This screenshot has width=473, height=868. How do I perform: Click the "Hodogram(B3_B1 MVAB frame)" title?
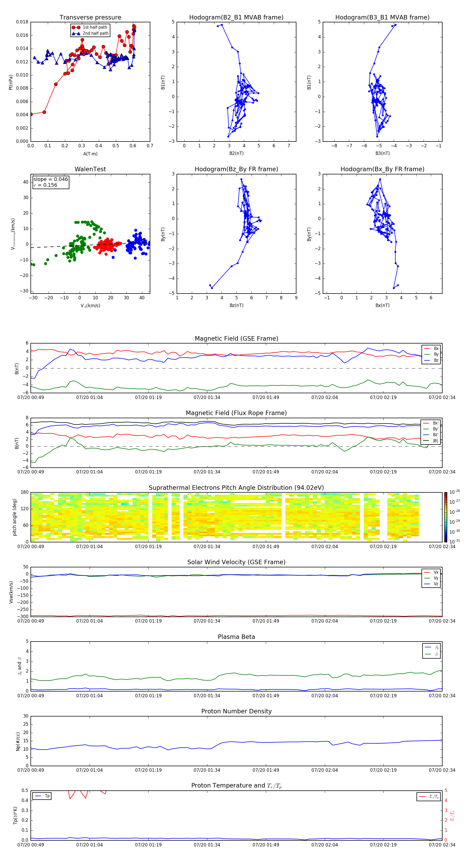point(382,18)
